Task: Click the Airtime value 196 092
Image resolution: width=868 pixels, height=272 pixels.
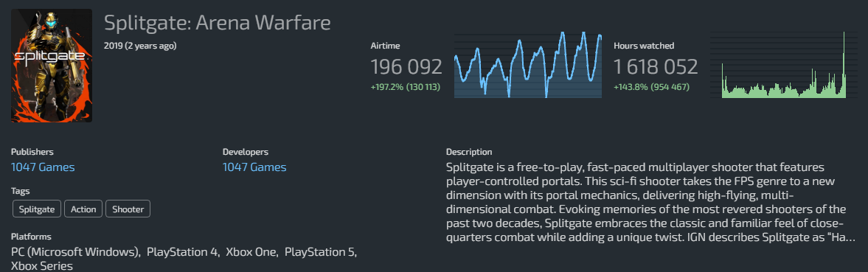Action: [406, 66]
